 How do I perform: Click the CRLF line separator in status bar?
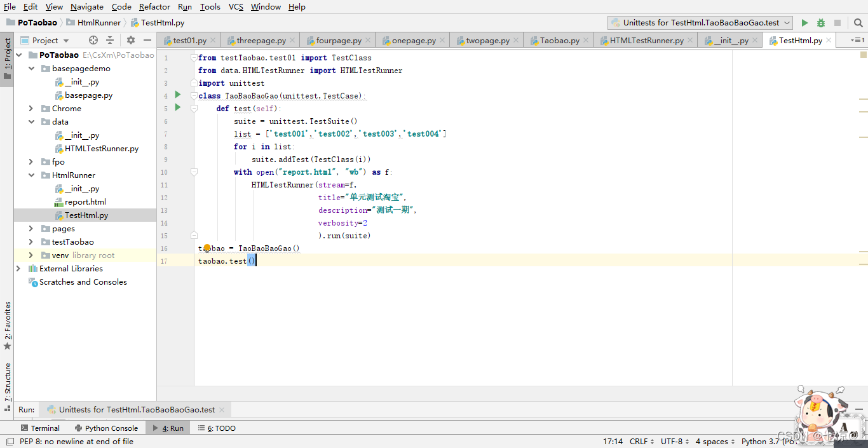(642, 442)
